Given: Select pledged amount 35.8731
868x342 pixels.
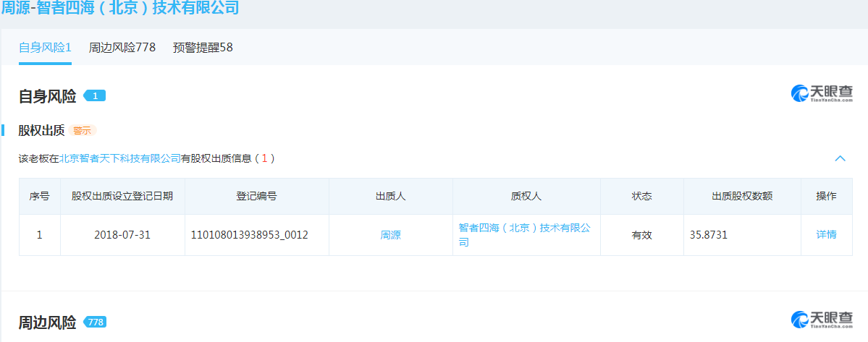Looking at the screenshot, I should pos(709,235).
